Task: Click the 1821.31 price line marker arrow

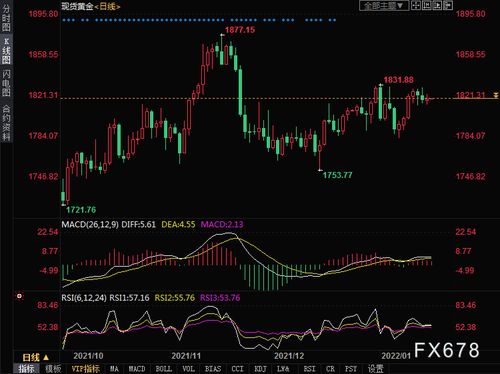Action: [496, 95]
